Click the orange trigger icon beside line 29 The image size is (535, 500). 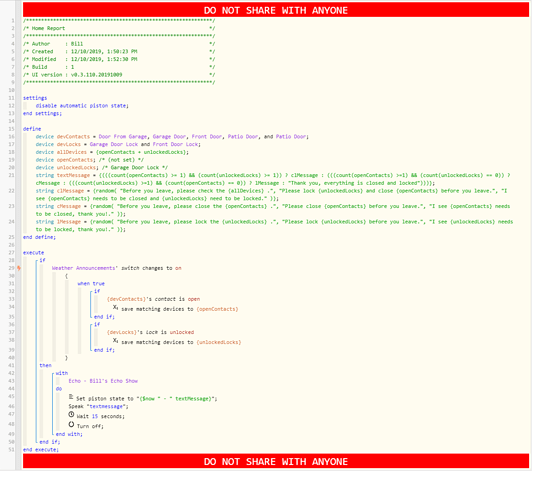pyautogui.click(x=19, y=268)
